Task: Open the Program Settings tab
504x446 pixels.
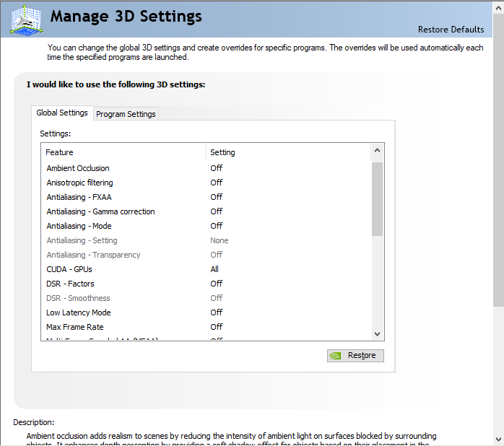Action: (126, 114)
